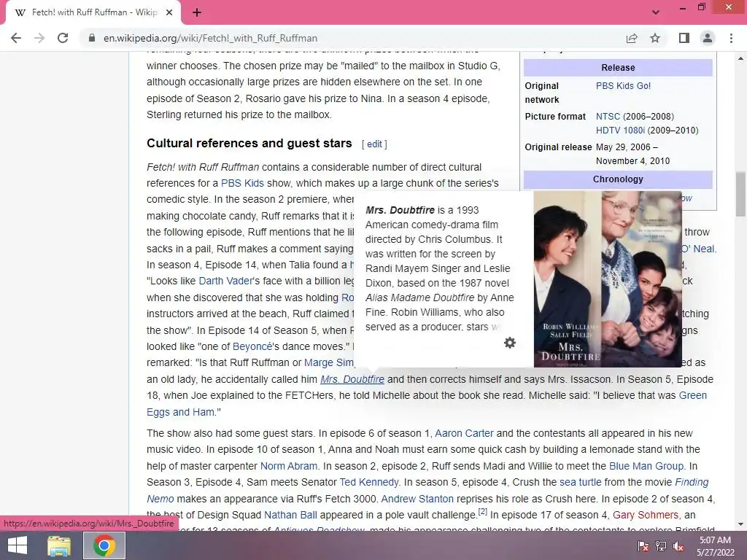Open the Aaron Carter article
The image size is (747, 560).
[464, 433]
